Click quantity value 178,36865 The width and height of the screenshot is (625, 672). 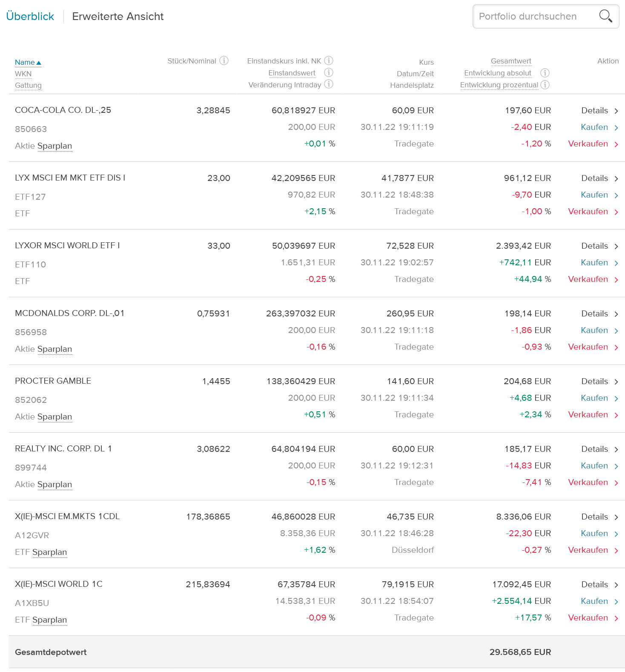pyautogui.click(x=208, y=517)
